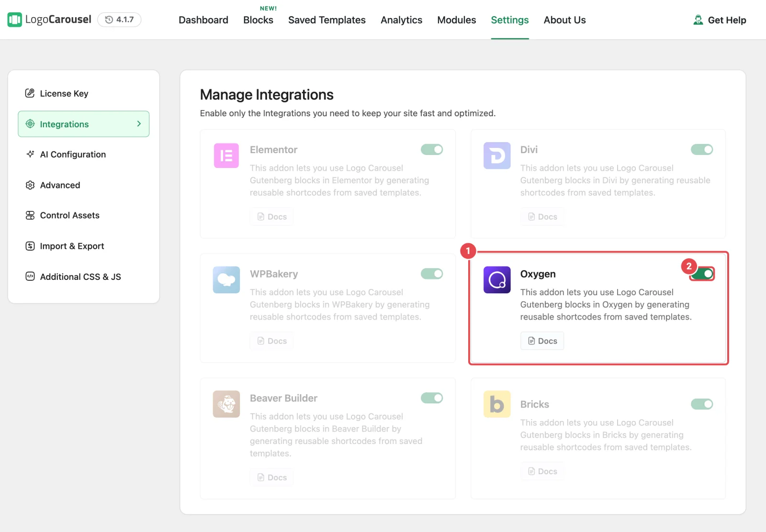Image resolution: width=766 pixels, height=532 pixels.
Task: Toggle the WPBakery integration switch
Action: (x=432, y=274)
